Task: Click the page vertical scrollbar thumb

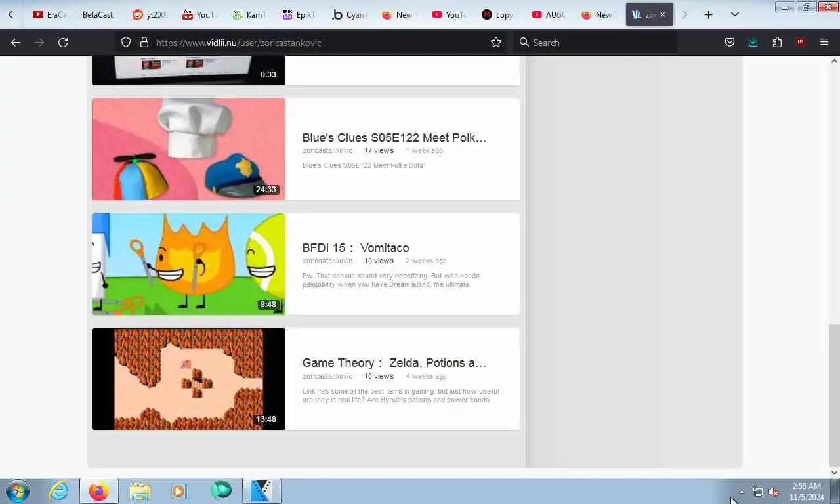Action: tap(834, 394)
